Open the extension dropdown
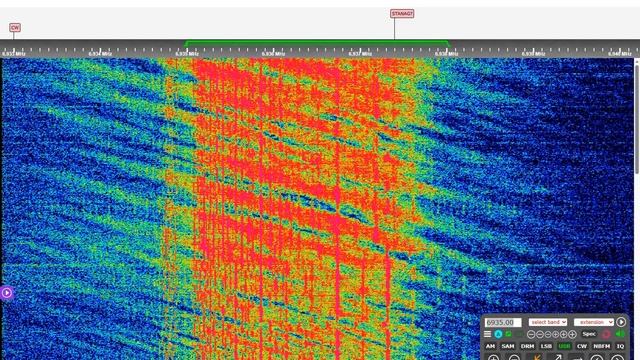This screenshot has width=640, height=360. pyautogui.click(x=593, y=322)
